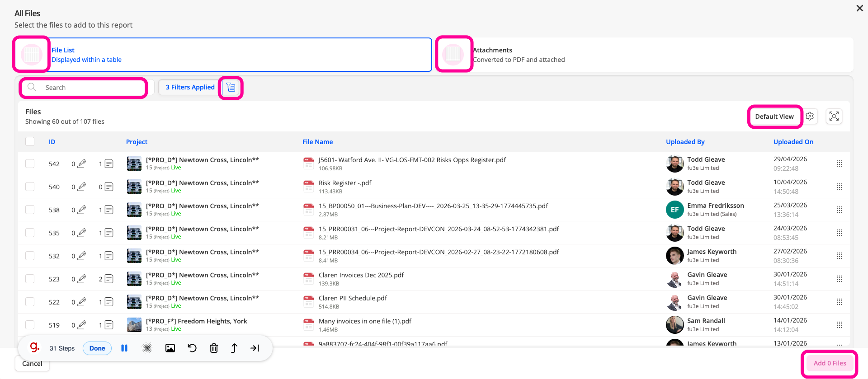Click the red g logo in the steps toolbar
The width and height of the screenshot is (868, 379).
coord(35,347)
